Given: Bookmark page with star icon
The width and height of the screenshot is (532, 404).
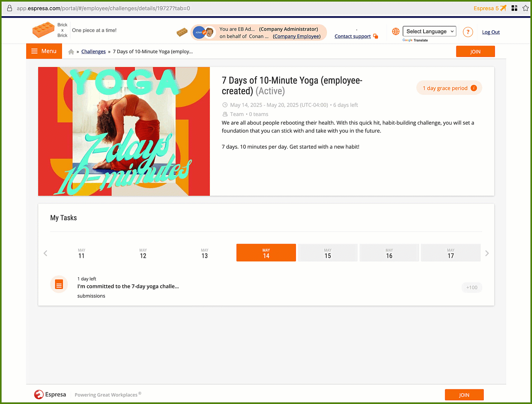Looking at the screenshot, I should (x=526, y=8).
